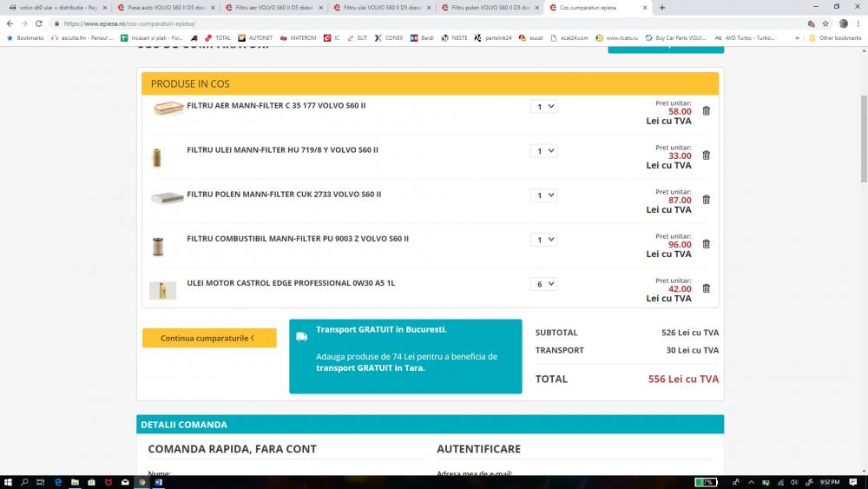The width and height of the screenshot is (868, 489).
Task: Open the Chrome three-dot menu
Action: click(x=858, y=23)
